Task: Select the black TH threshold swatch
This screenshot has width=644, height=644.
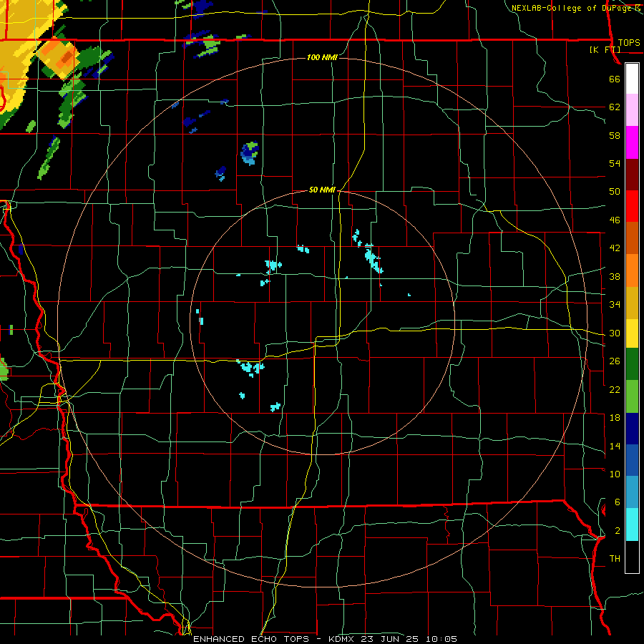Action: click(x=632, y=557)
